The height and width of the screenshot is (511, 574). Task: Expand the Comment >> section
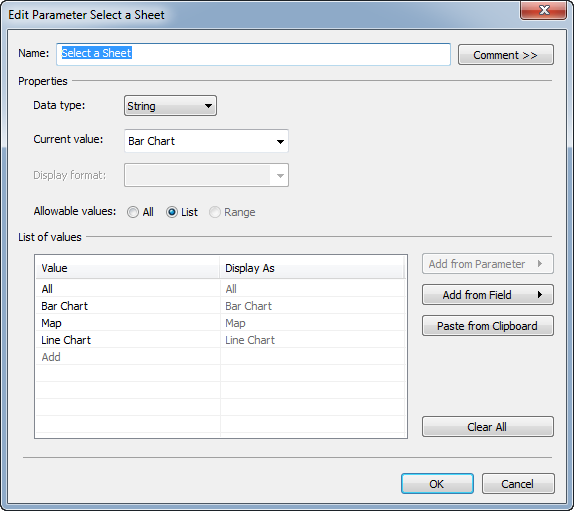(506, 55)
